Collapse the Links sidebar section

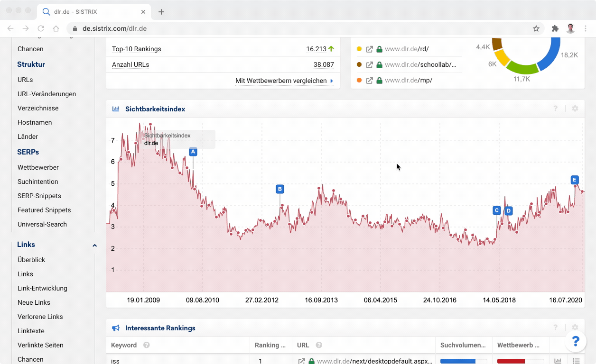94,245
